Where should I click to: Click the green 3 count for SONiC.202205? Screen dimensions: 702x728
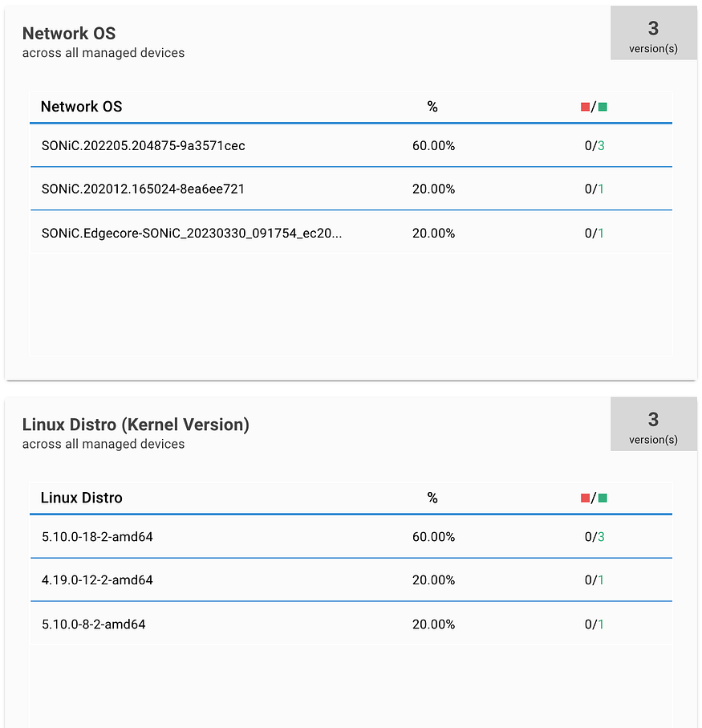[602, 146]
